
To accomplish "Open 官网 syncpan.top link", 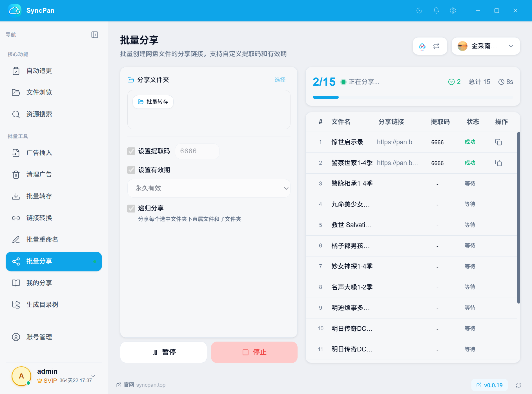I will coord(141,385).
